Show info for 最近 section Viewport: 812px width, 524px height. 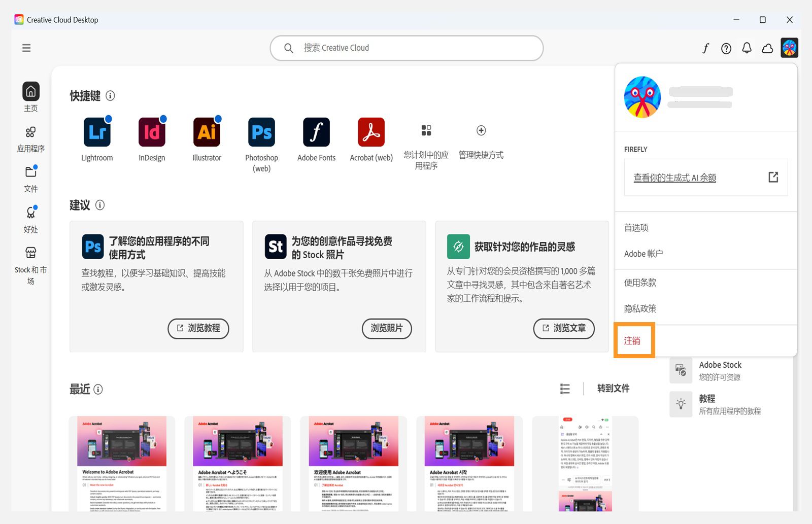coord(98,389)
